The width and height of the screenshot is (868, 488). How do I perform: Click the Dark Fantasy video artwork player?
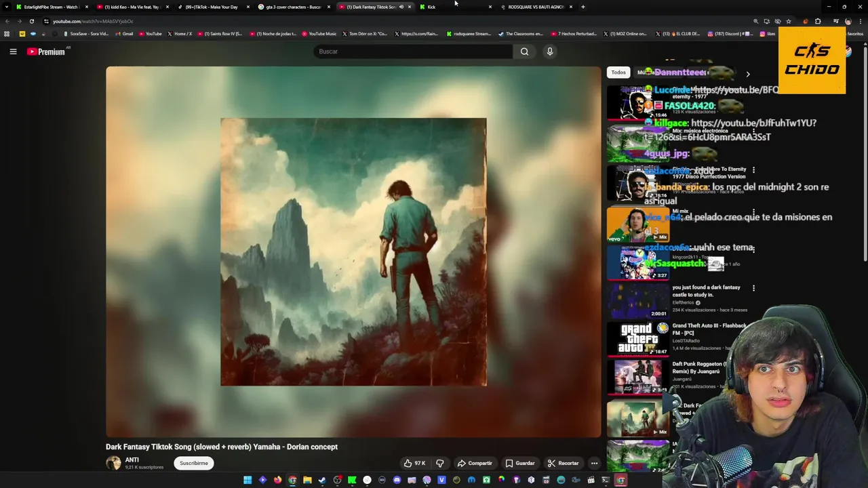(353, 251)
